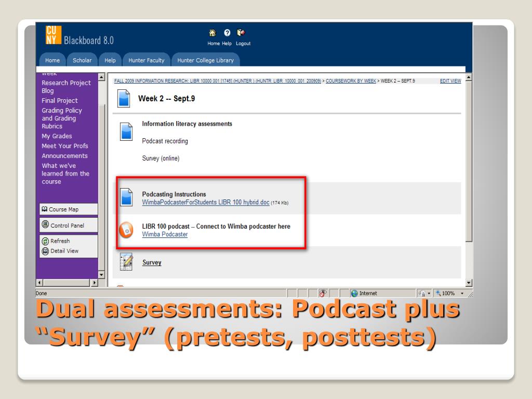This screenshot has width=532, height=399.
Task: Click the Home text link in header
Action: click(214, 44)
